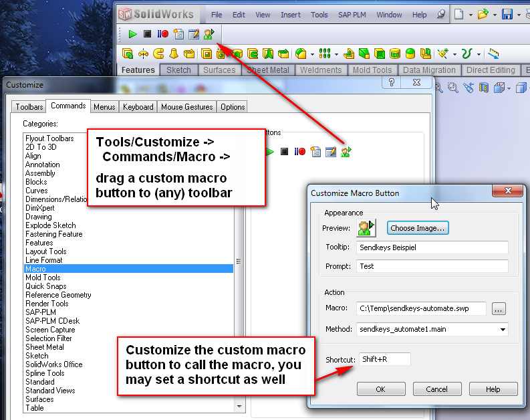The image size is (530, 420).
Task: Click the Reference Geometry toolbar icon
Action: pyautogui.click(x=443, y=54)
